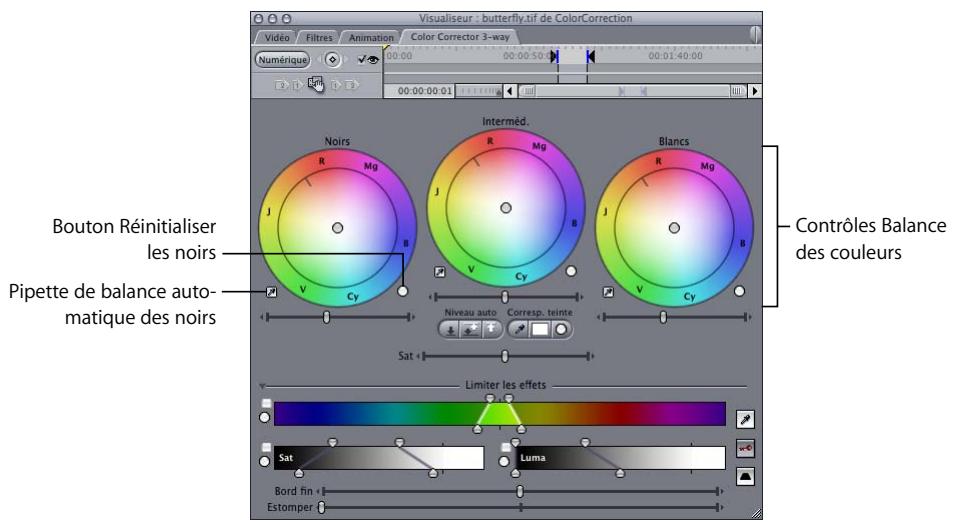Click the Auto contrast middle button

pyautogui.click(x=470, y=330)
